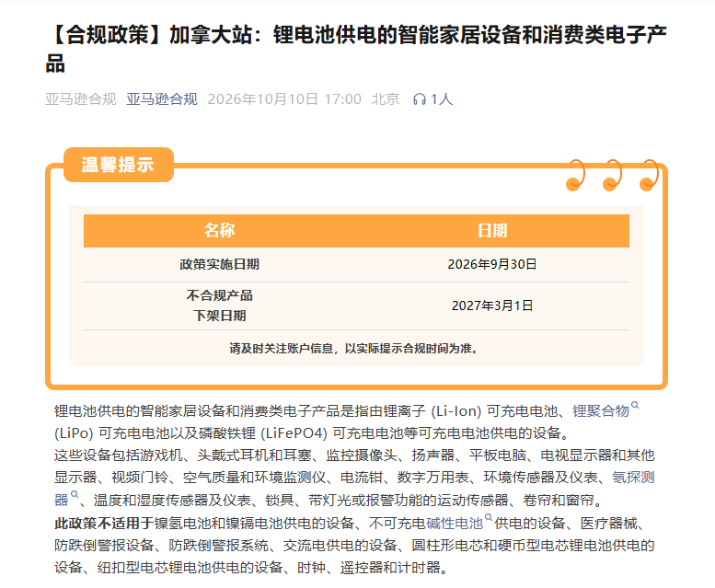Open the 锂聚合物 search link
Viewport: 715px width, 588px height.
click(601, 411)
